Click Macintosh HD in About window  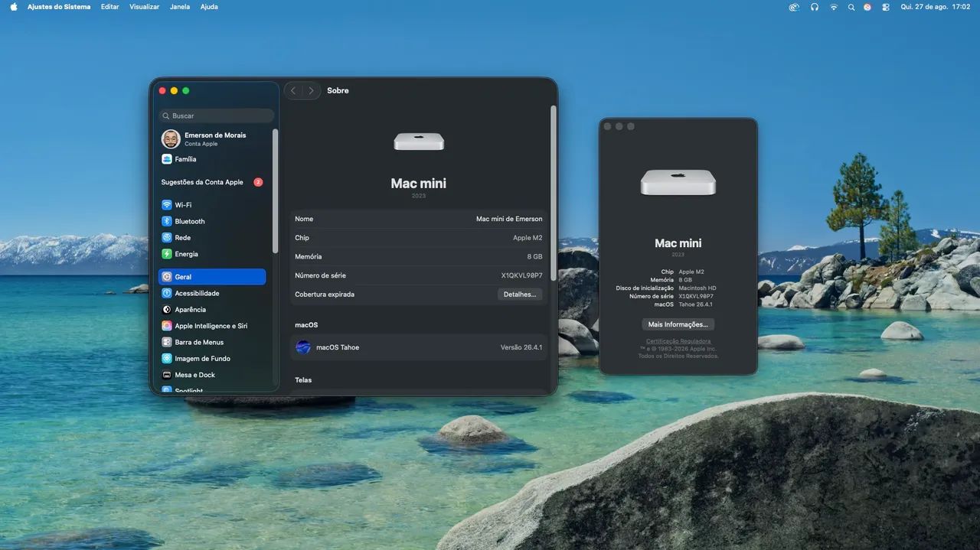pyautogui.click(x=697, y=288)
